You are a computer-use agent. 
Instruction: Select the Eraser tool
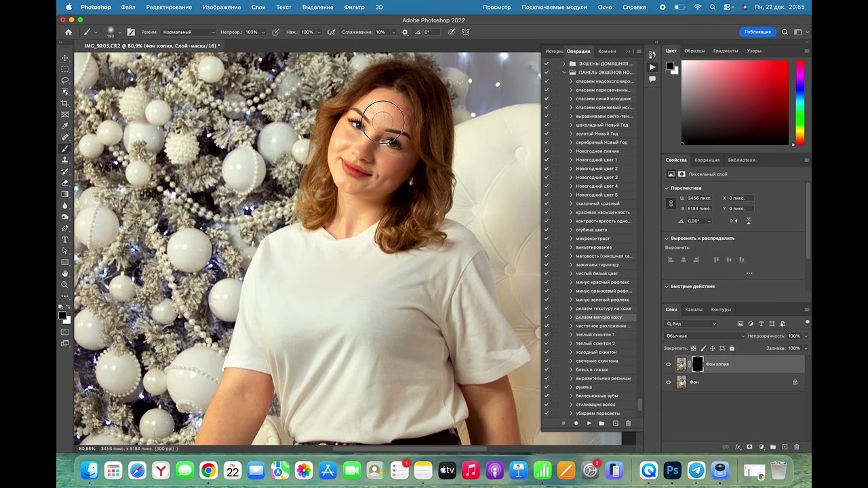(x=65, y=183)
